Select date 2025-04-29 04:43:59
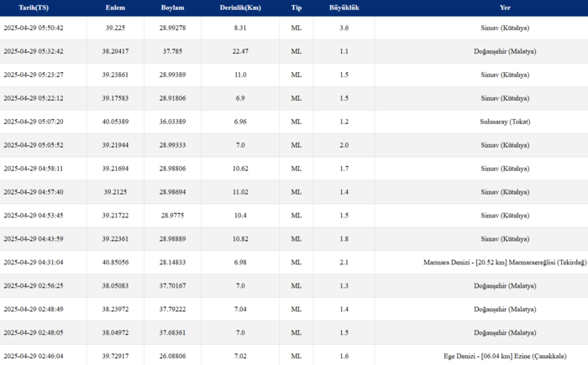Viewport: 588px width, 365px height. [x=34, y=238]
